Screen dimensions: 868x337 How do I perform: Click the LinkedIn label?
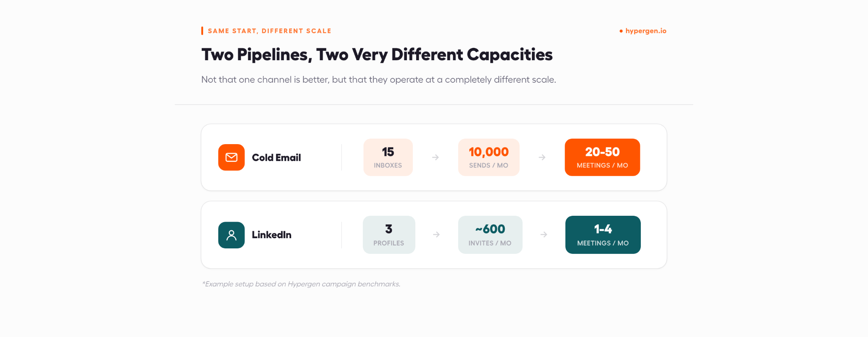272,235
